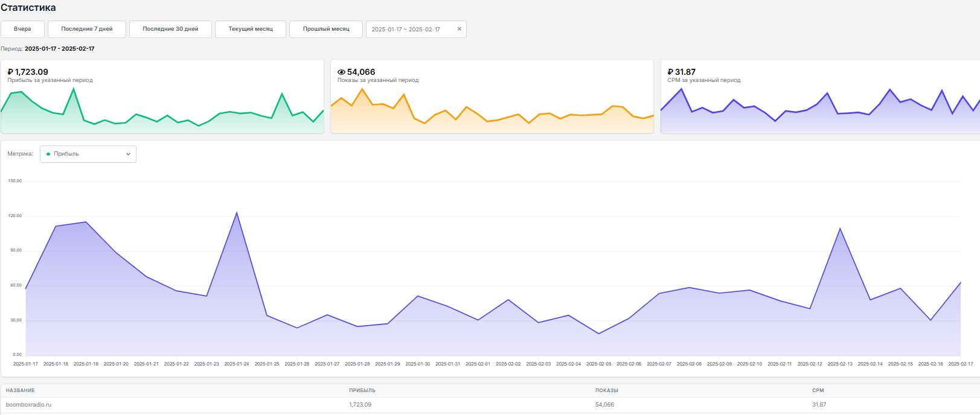Expand the Метрика dropdown chevron
The image size is (980, 415).
(128, 154)
